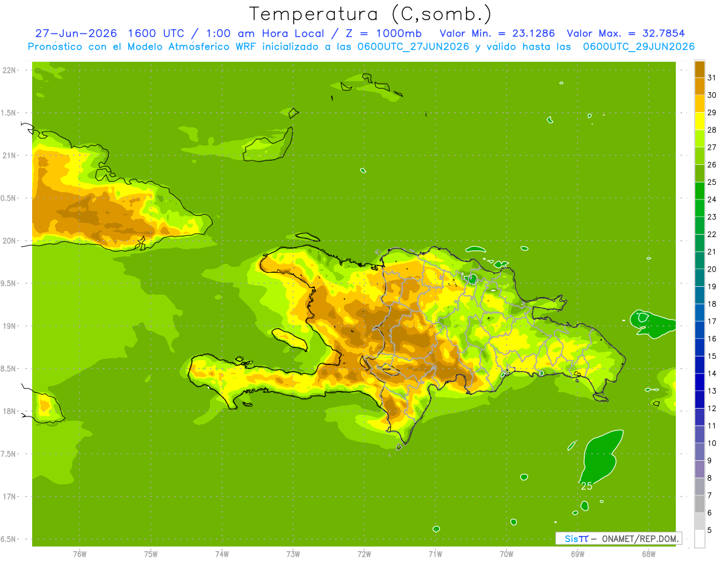Click the '68W' longitude axis label
This screenshot has width=728, height=562.
(x=649, y=554)
